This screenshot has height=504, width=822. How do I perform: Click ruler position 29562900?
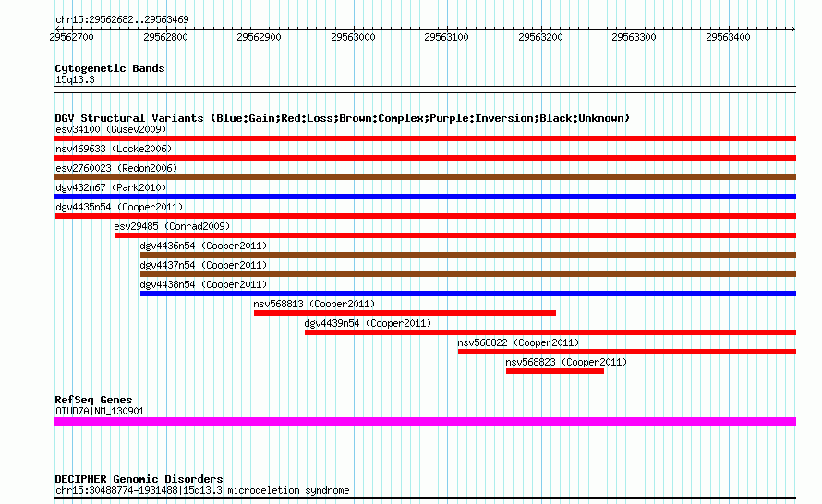(x=259, y=37)
